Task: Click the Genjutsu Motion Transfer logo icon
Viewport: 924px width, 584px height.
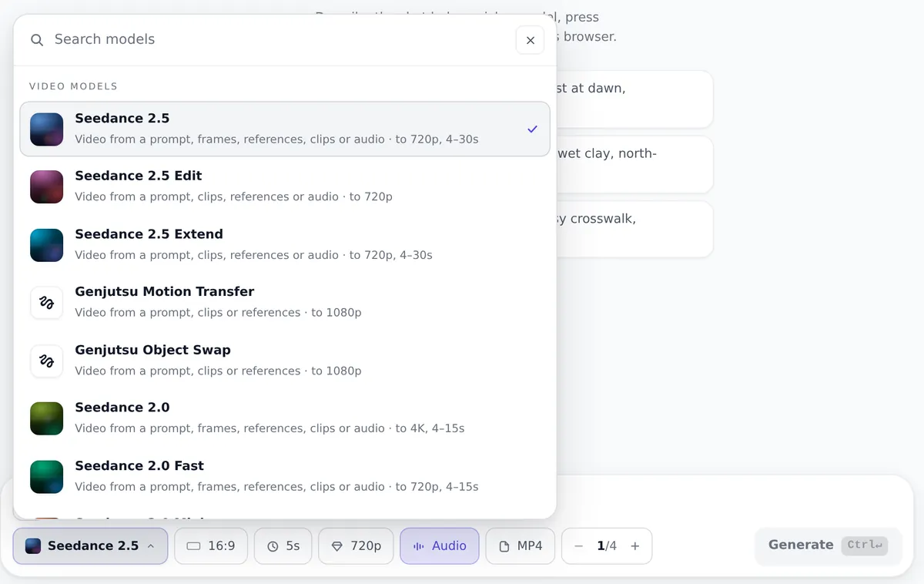Action: point(46,302)
